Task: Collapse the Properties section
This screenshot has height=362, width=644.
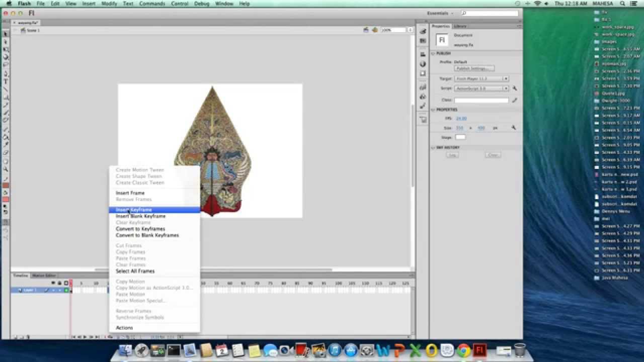Action: (x=433, y=110)
